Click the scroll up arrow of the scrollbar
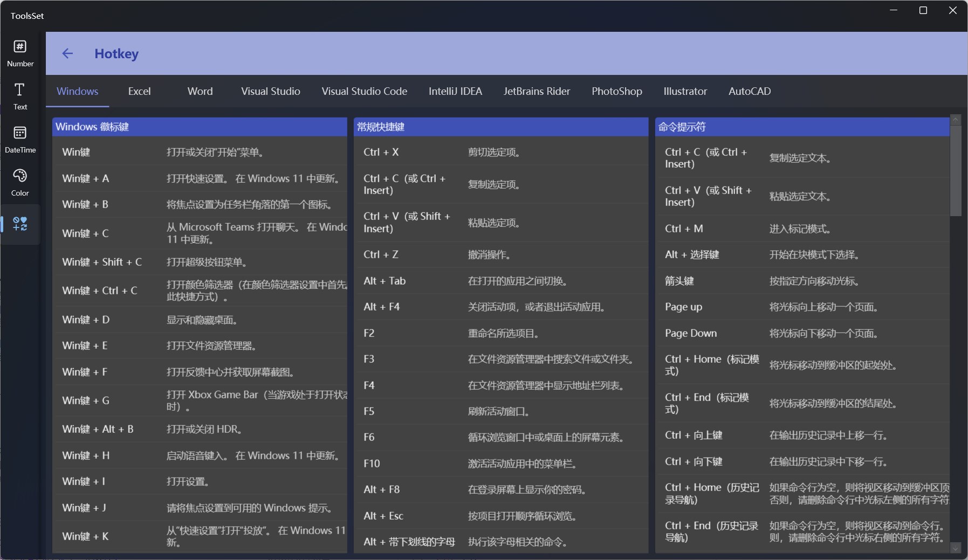Screen dimensions: 968x560 click(956, 120)
